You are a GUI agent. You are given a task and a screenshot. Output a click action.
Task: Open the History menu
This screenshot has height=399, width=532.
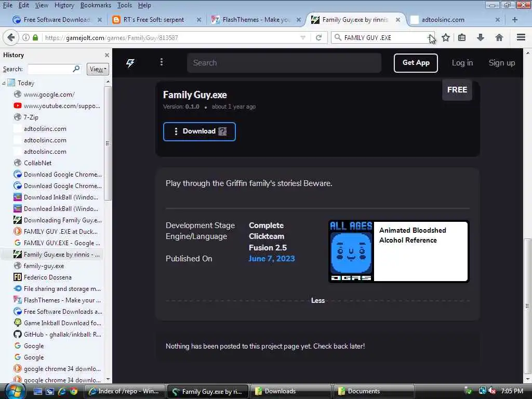pyautogui.click(x=64, y=5)
